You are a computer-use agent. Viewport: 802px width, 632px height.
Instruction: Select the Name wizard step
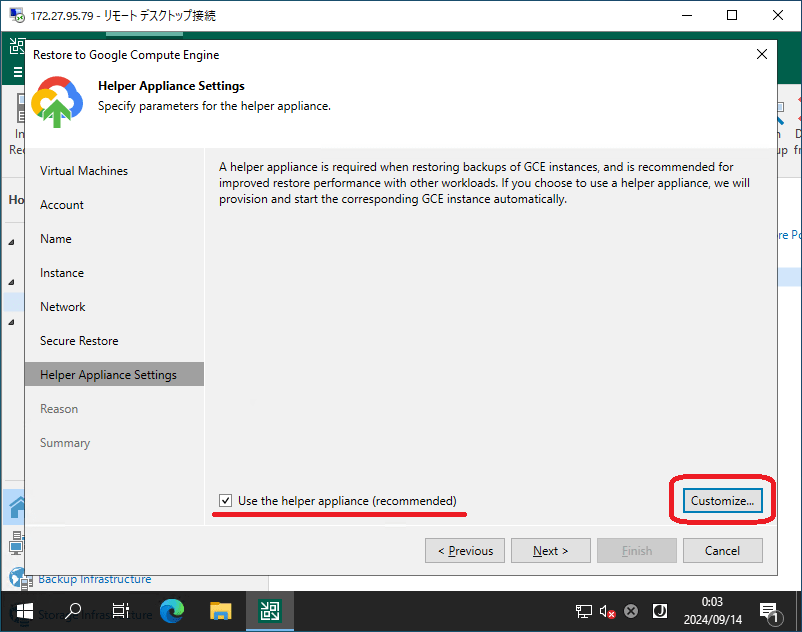click(x=56, y=239)
